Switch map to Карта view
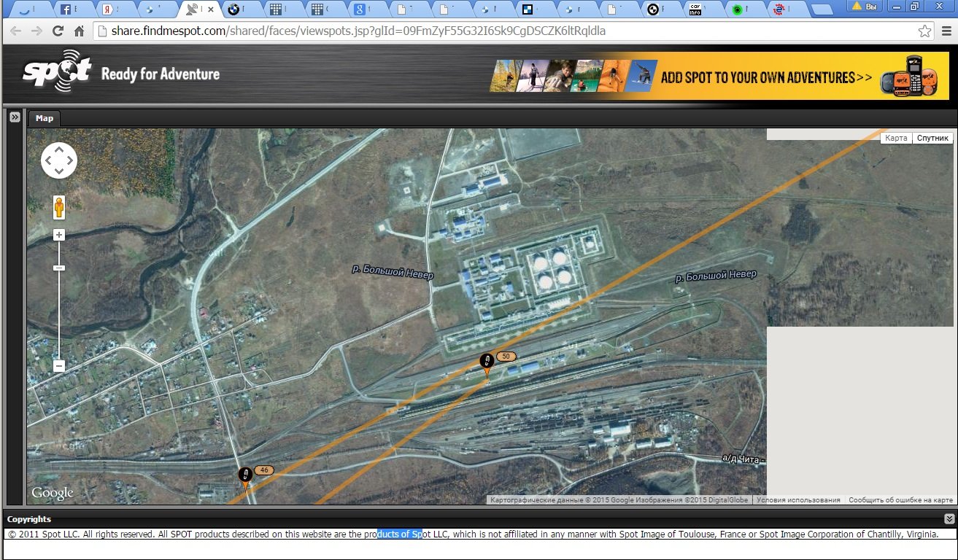 [896, 138]
